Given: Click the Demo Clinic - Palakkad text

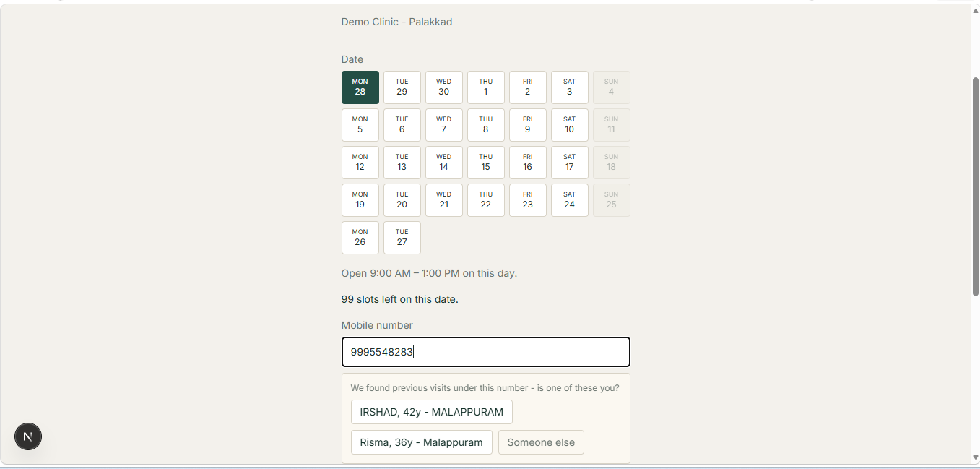Looking at the screenshot, I should click(x=397, y=22).
